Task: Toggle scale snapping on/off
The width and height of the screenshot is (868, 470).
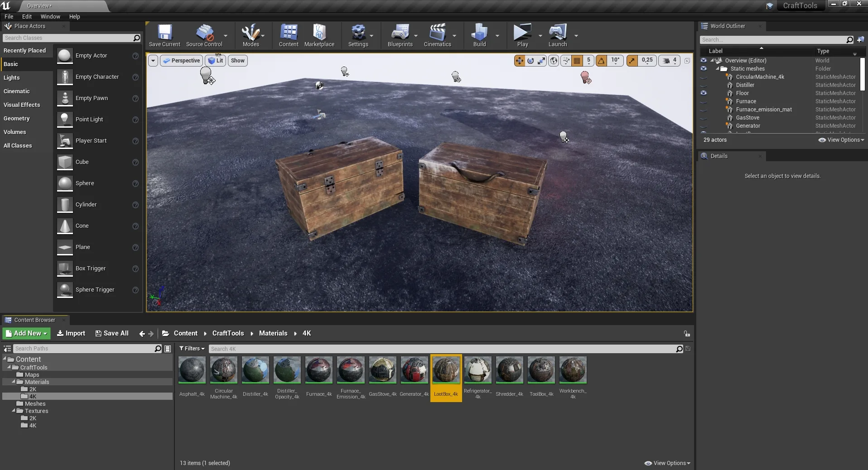Action: tap(632, 61)
